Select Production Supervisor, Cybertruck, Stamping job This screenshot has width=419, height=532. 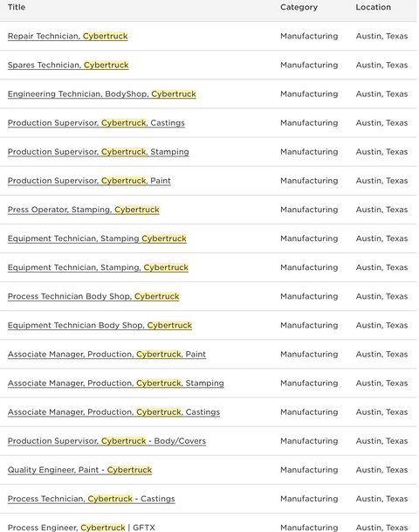99,152
